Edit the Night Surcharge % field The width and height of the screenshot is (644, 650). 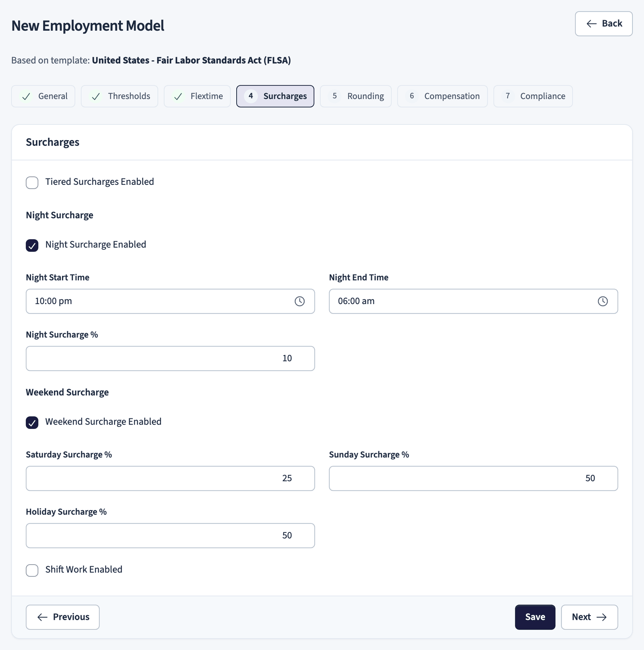pyautogui.click(x=170, y=358)
